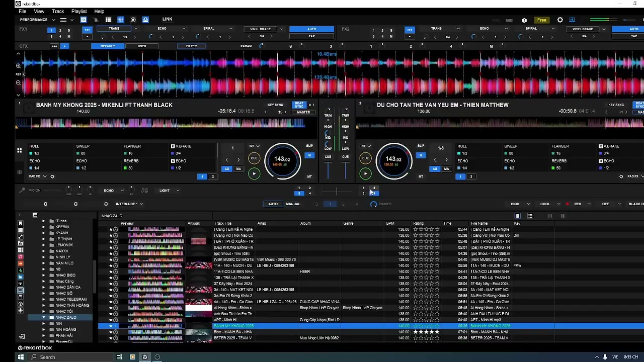Click the rekordbox logo in the bottom left

pos(35,348)
